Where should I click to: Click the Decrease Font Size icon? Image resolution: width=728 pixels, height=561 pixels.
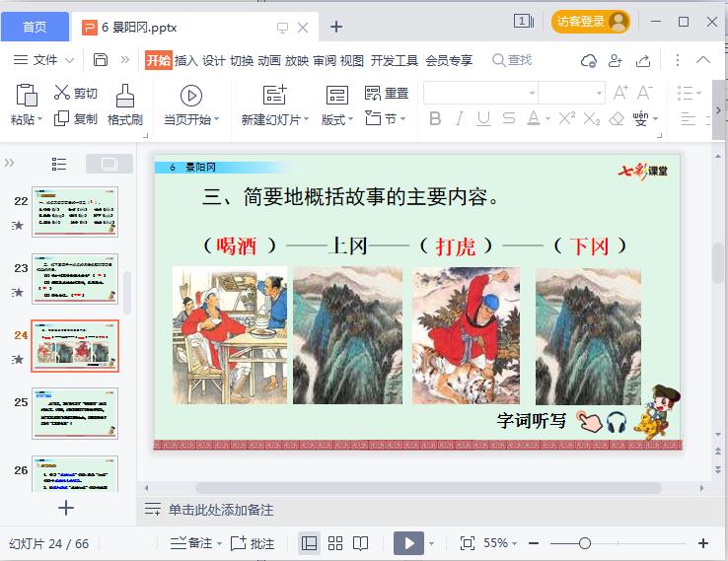coord(644,93)
